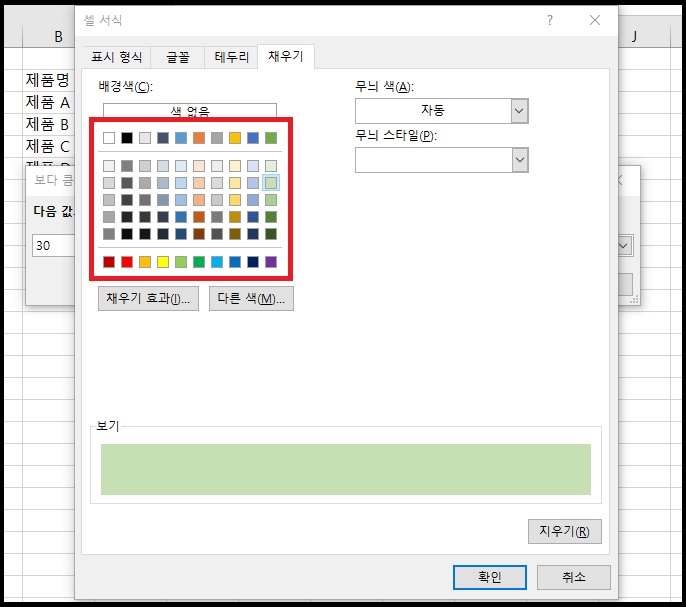Pick the purple standard color swatch

coord(271,262)
